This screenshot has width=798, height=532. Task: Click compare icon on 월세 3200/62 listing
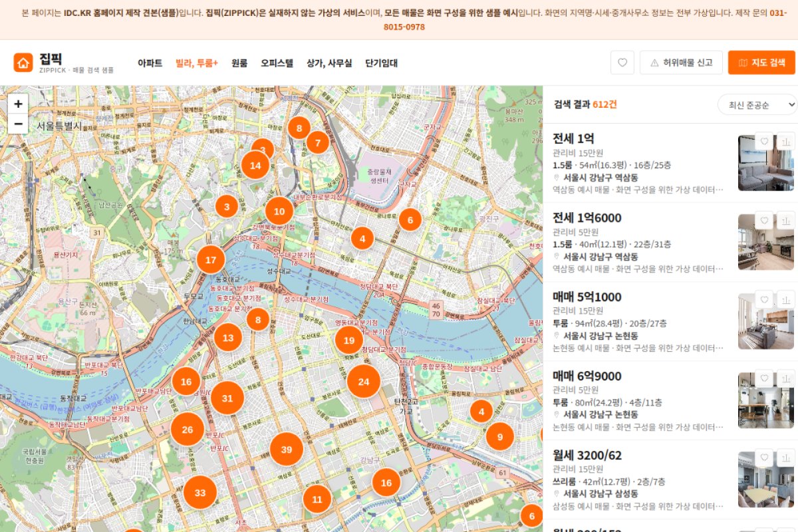(785, 458)
